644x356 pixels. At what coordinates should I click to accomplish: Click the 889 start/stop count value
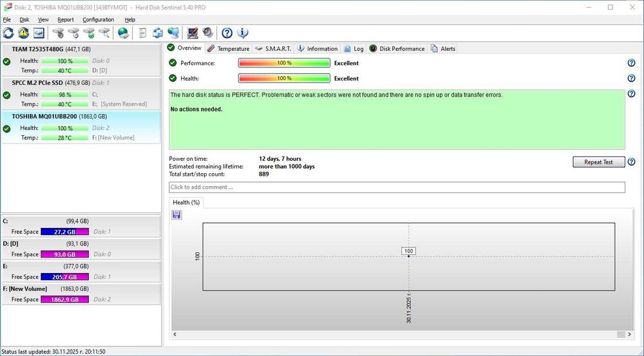(263, 174)
